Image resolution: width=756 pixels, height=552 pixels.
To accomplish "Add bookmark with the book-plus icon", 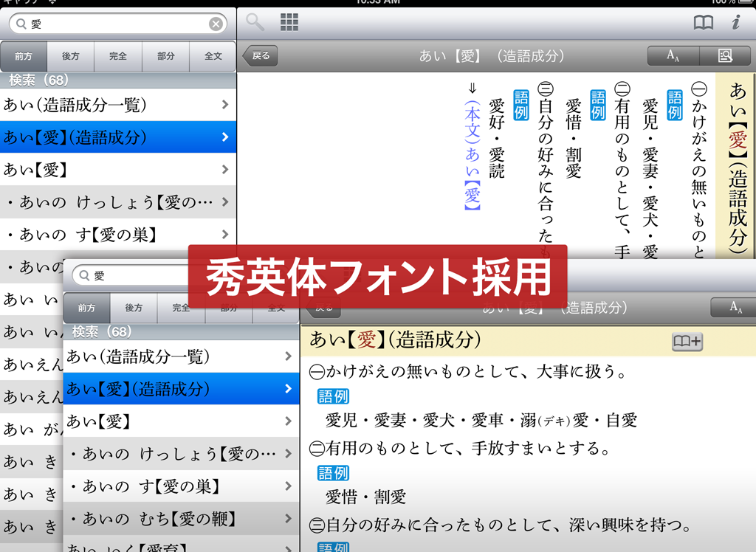I will (x=687, y=342).
